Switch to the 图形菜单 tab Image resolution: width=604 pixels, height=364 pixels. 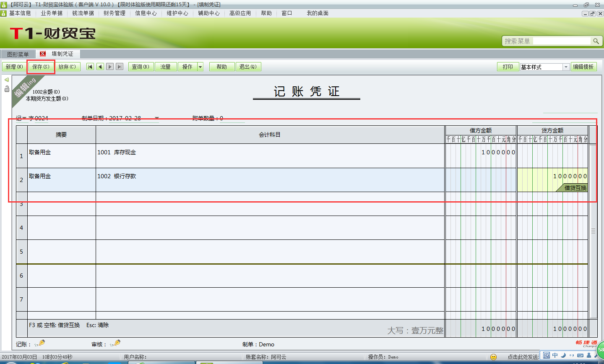point(17,54)
